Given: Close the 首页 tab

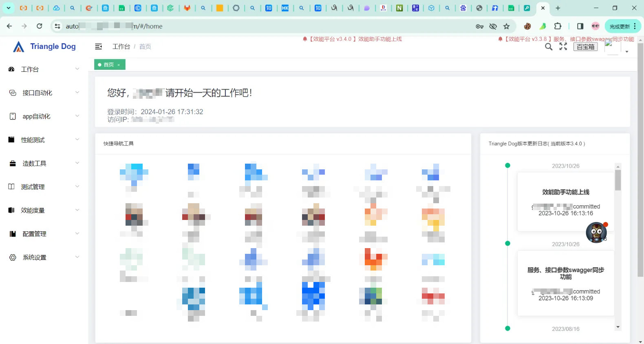Looking at the screenshot, I should coord(119,65).
